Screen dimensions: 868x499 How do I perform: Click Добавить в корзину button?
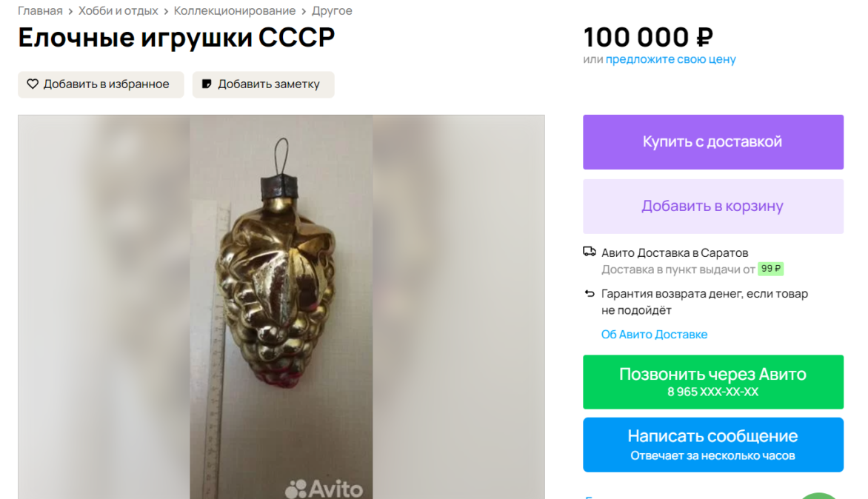[713, 207]
